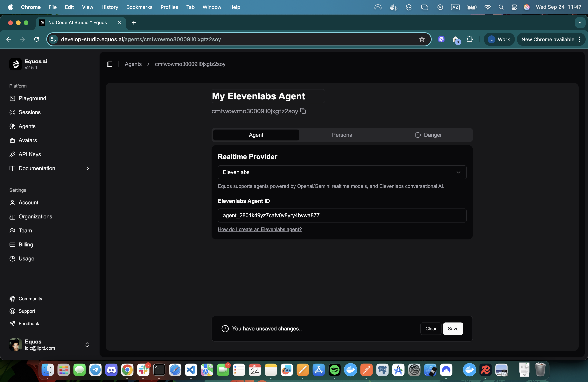Image resolution: width=588 pixels, height=382 pixels.
Task: Open the Realtime Provider dropdown
Action: pos(342,173)
